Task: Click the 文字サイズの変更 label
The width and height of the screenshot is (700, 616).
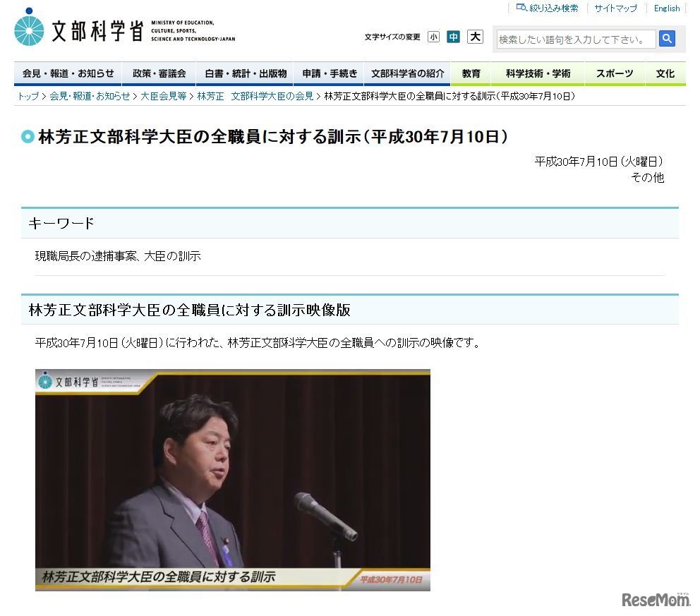Action: (x=392, y=37)
